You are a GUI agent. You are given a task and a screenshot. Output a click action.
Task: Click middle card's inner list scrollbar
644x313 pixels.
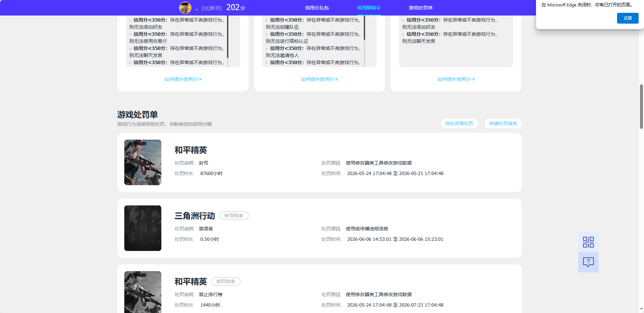[x=364, y=28]
